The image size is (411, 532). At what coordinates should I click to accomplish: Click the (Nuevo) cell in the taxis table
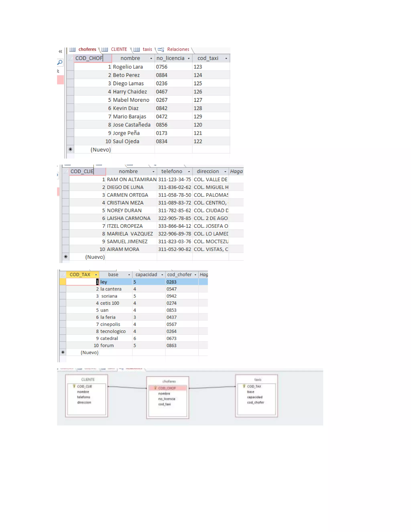coord(89,352)
